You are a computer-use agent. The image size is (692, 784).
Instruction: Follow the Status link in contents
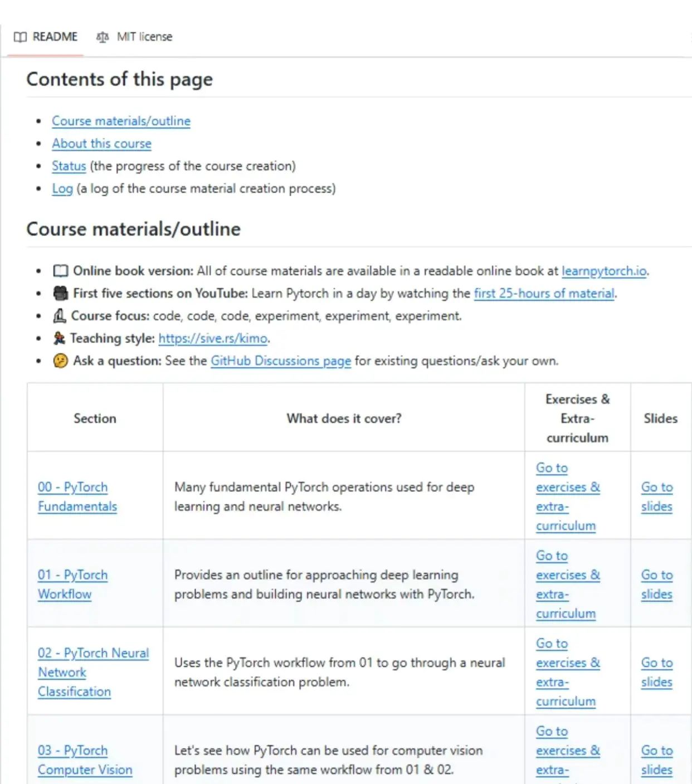point(69,166)
